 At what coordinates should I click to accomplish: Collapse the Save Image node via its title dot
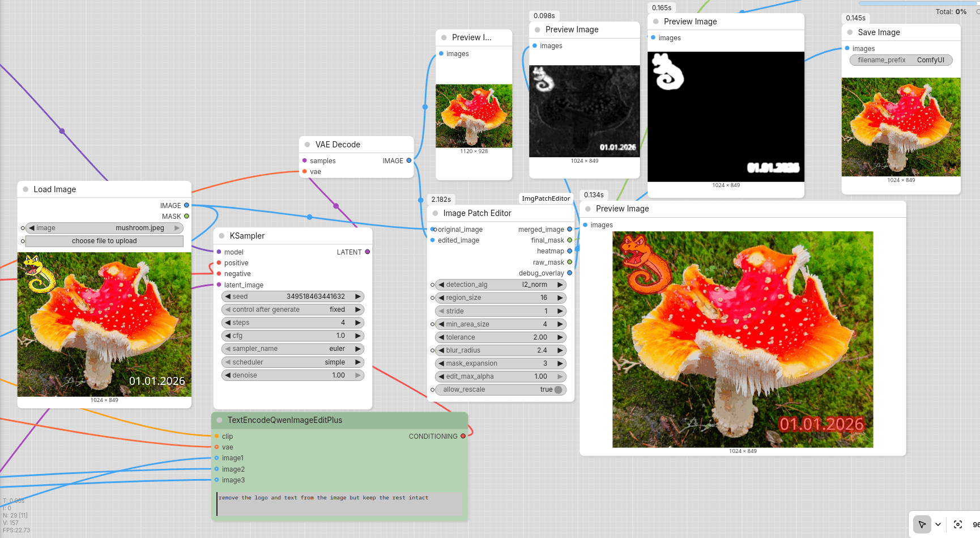(x=850, y=32)
